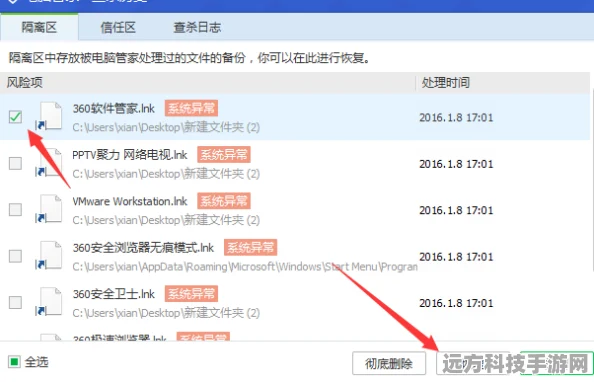594x382 pixels.
Task: Click the 系统异常 tag of PPTV聚力 网络电视.lnk
Action: point(224,155)
